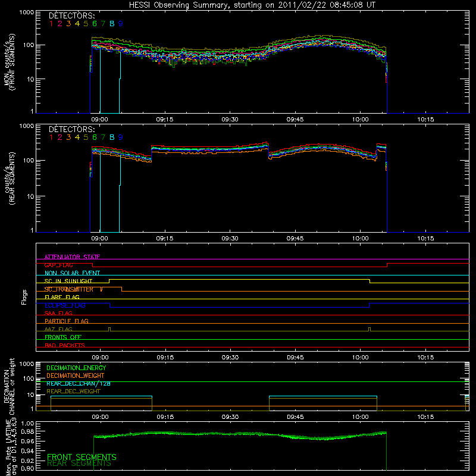Click 09:30 tick under the Flags plot
Viewport: 476px width, 476px height.
click(230, 358)
